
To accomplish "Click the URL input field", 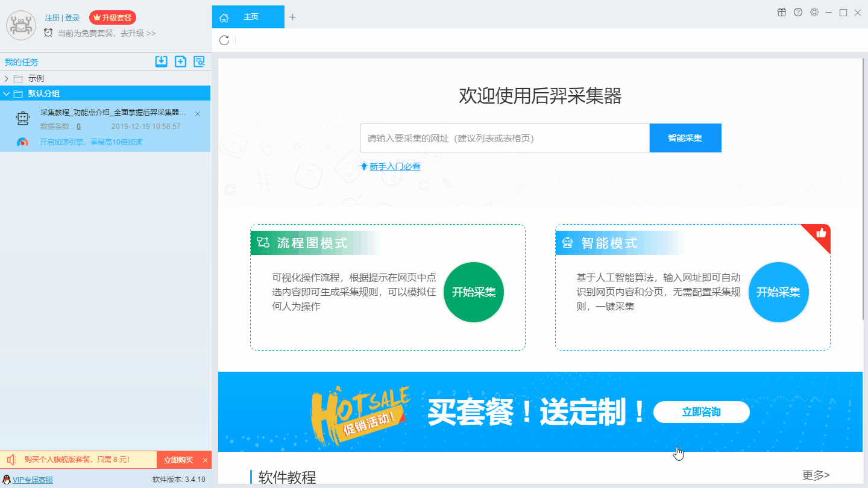I will pos(505,138).
